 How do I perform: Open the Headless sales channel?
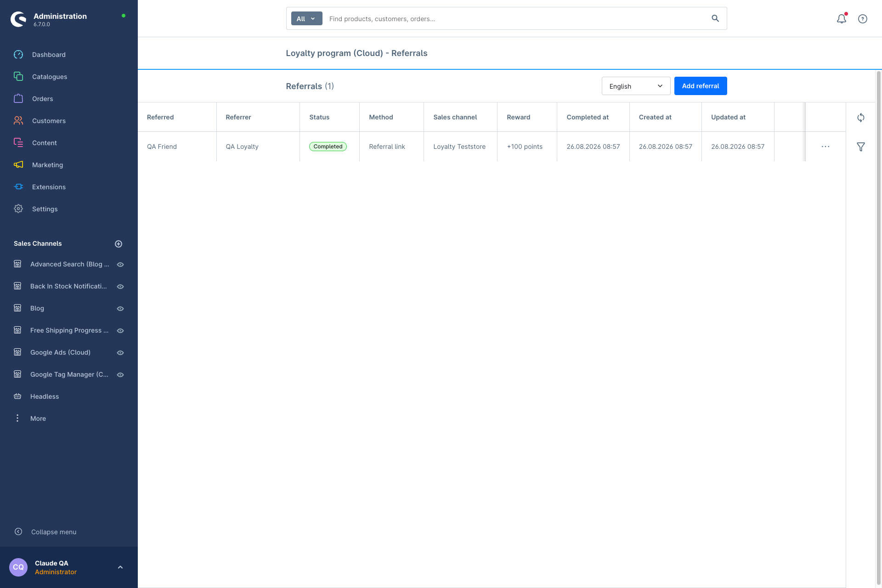tap(45, 396)
